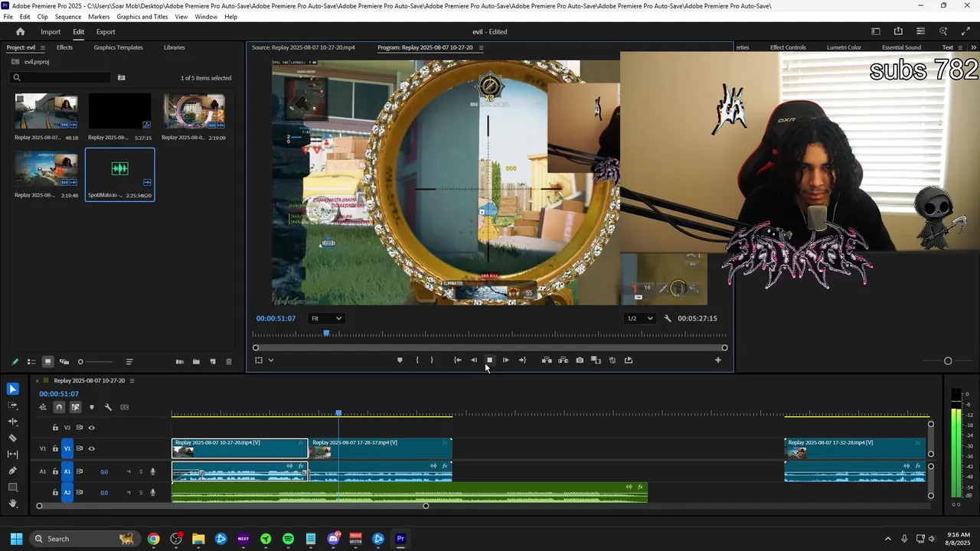Select the Rectangle tool
The height and width of the screenshot is (551, 980).
[x=13, y=487]
